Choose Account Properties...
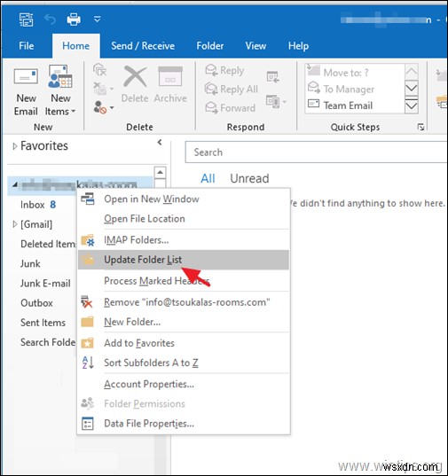Screen dimensions: 448x476 (184, 385)
